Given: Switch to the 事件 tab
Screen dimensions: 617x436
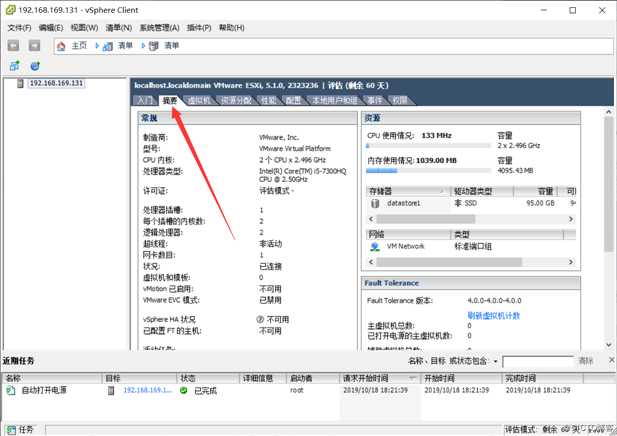Looking at the screenshot, I should pos(375,100).
